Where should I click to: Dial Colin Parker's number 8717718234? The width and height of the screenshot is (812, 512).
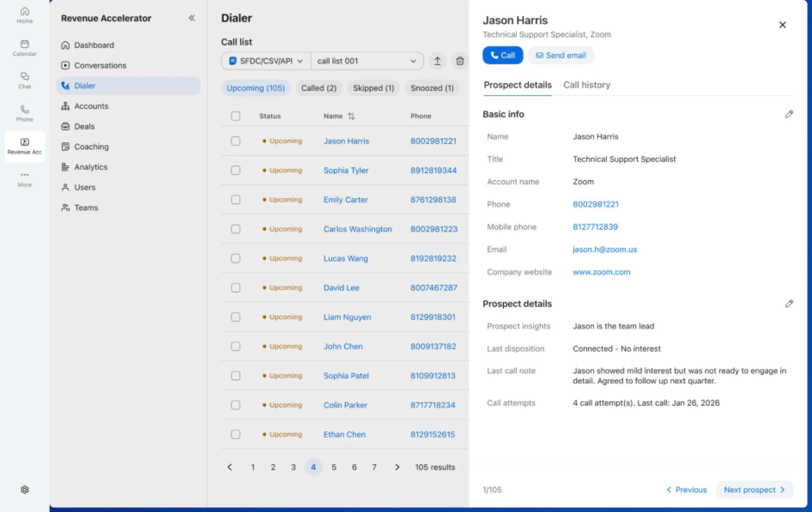pyautogui.click(x=433, y=405)
